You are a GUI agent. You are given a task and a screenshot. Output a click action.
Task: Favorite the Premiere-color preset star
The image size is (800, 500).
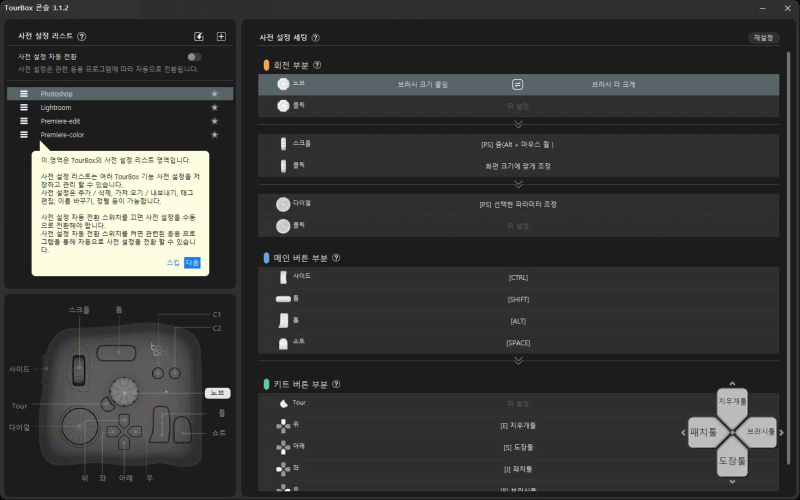click(x=215, y=135)
